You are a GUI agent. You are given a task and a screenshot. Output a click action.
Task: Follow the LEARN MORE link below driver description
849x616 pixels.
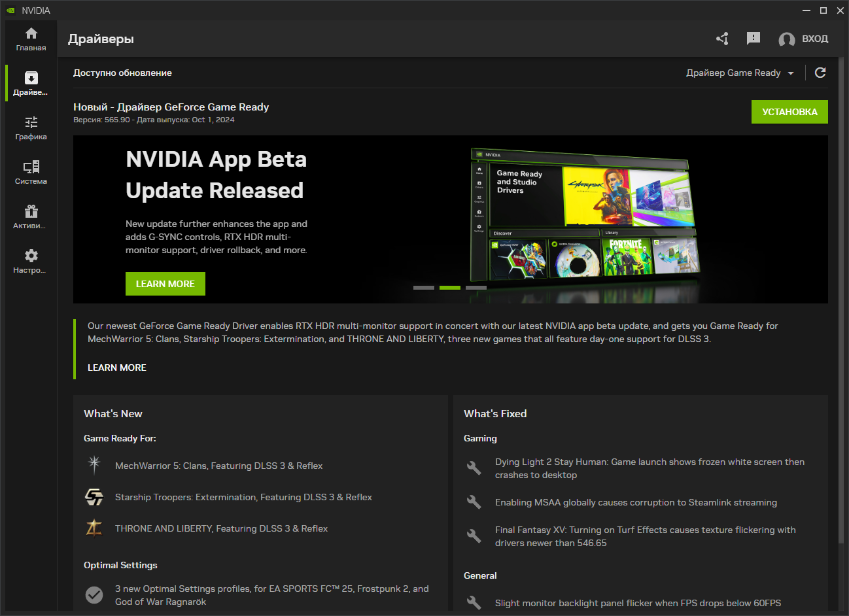point(117,368)
